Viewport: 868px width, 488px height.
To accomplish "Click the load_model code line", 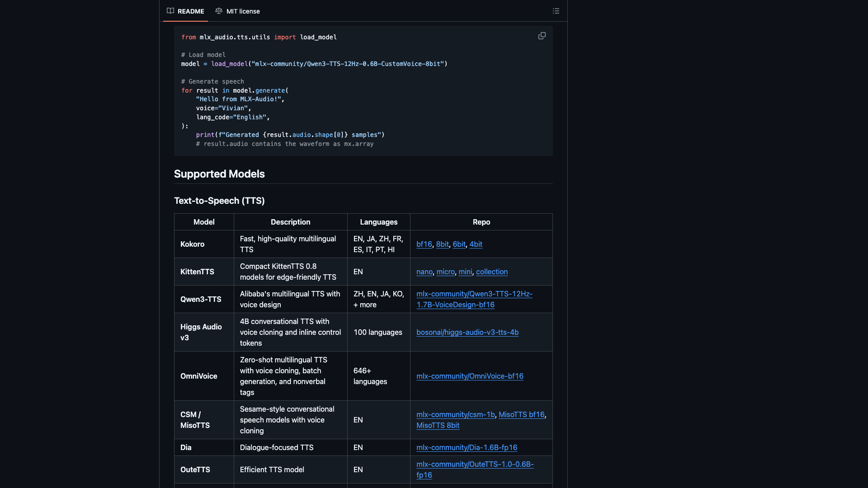I will pos(314,64).
